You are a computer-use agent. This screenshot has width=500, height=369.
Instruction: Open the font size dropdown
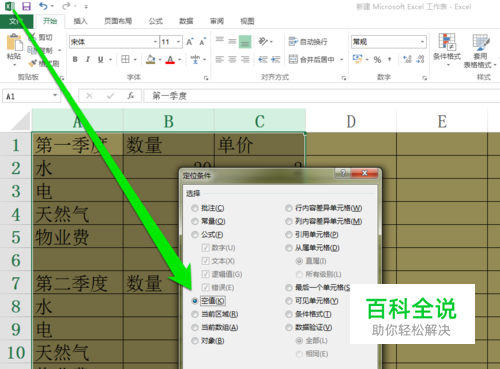pyautogui.click(x=179, y=42)
